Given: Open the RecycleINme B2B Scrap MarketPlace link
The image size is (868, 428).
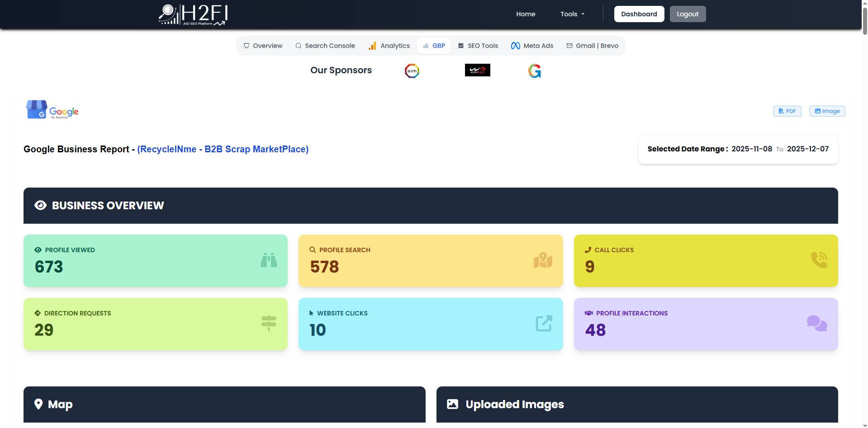Looking at the screenshot, I should 223,149.
